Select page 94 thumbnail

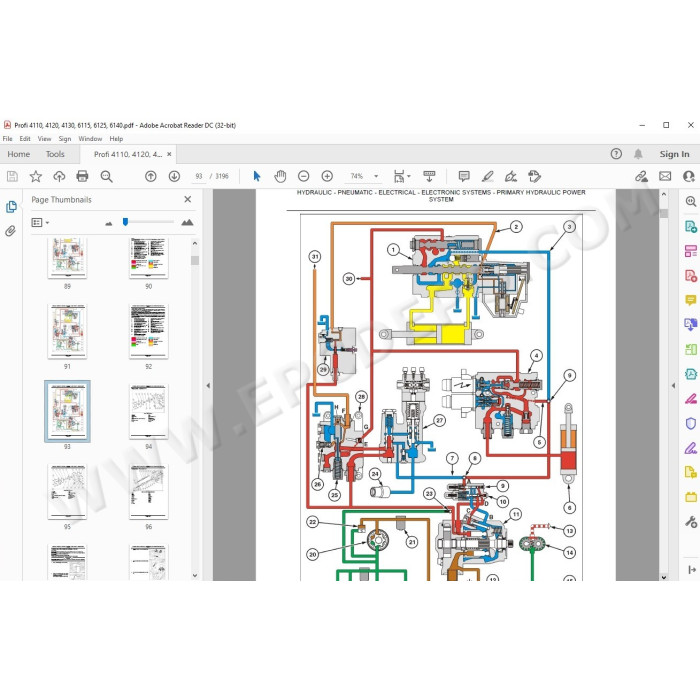point(149,411)
